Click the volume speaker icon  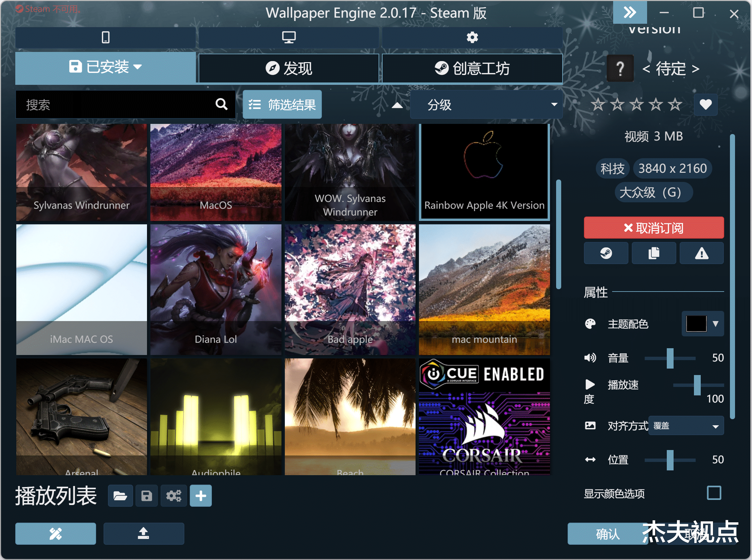point(590,358)
